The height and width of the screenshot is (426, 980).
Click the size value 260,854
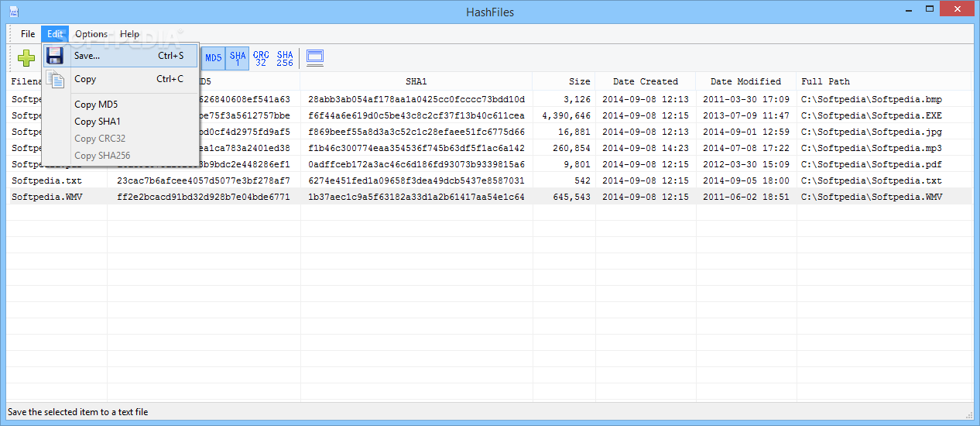tap(572, 148)
